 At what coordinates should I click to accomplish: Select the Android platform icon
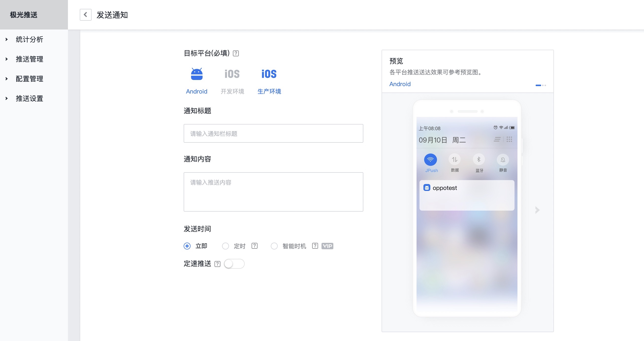click(197, 74)
